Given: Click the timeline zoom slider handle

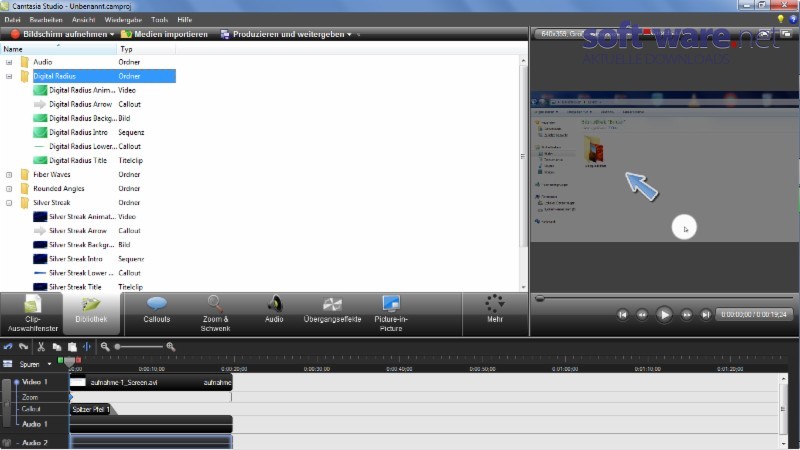Looking at the screenshot, I should [x=117, y=346].
